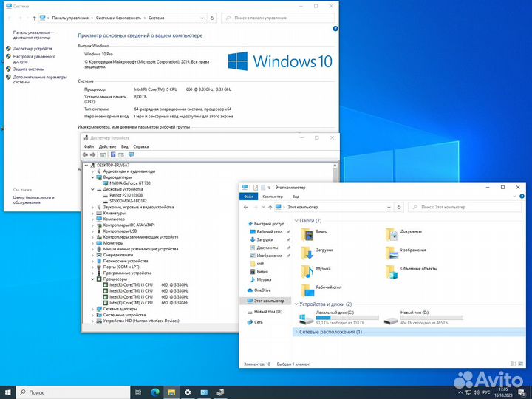Open notification center icon
Viewport: 532px width, 399px height.
click(522, 392)
